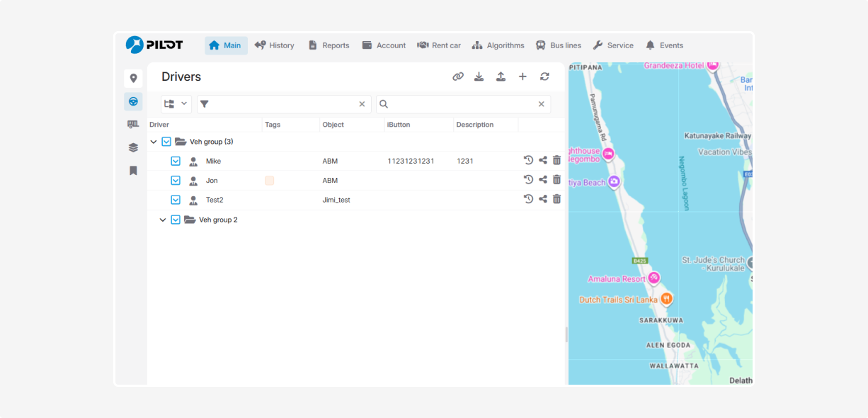Open the layers sidebar panel
868x418 pixels.
pyautogui.click(x=133, y=147)
